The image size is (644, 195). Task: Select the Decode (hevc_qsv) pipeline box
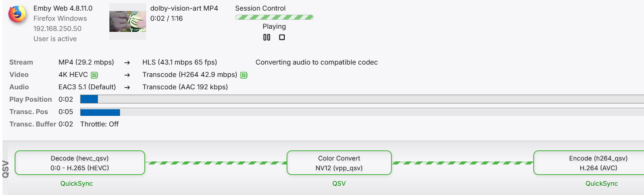point(80,163)
